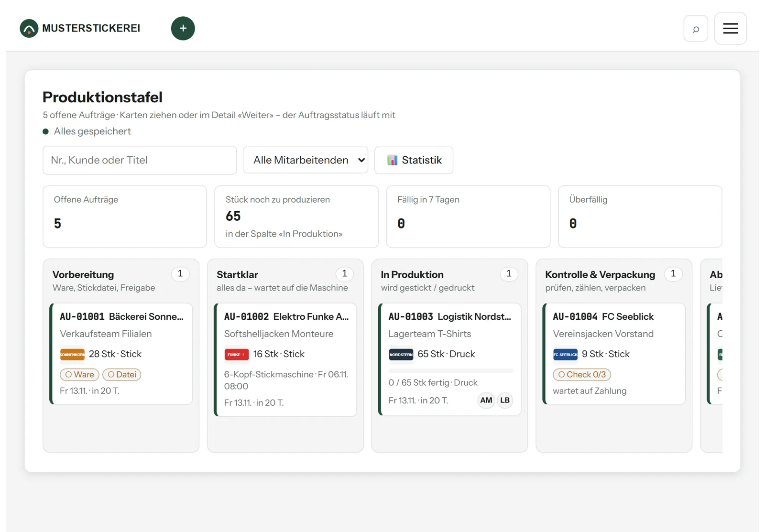Focus the Nr., Kunde oder Titel search field
The image size is (765, 532).
(140, 160)
